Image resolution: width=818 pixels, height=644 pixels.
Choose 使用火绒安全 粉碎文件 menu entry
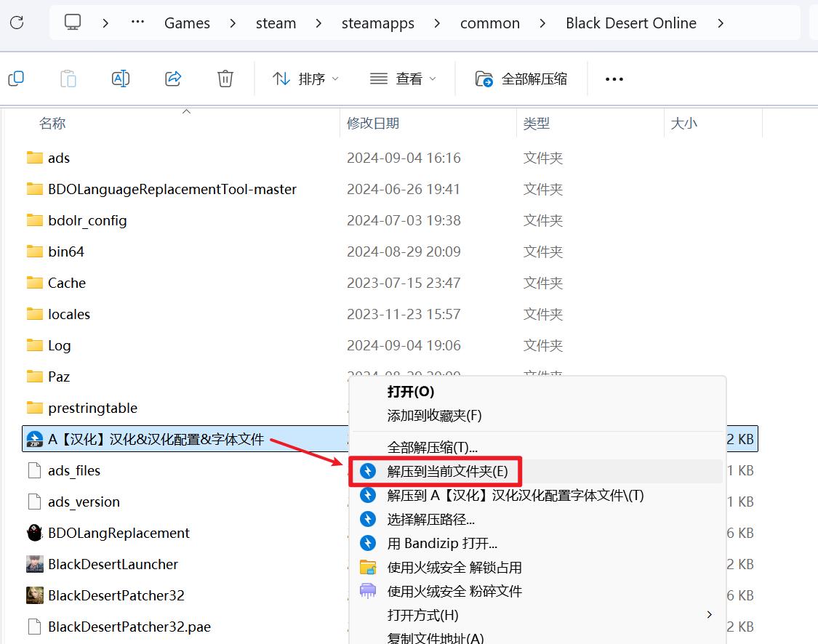coord(537,592)
